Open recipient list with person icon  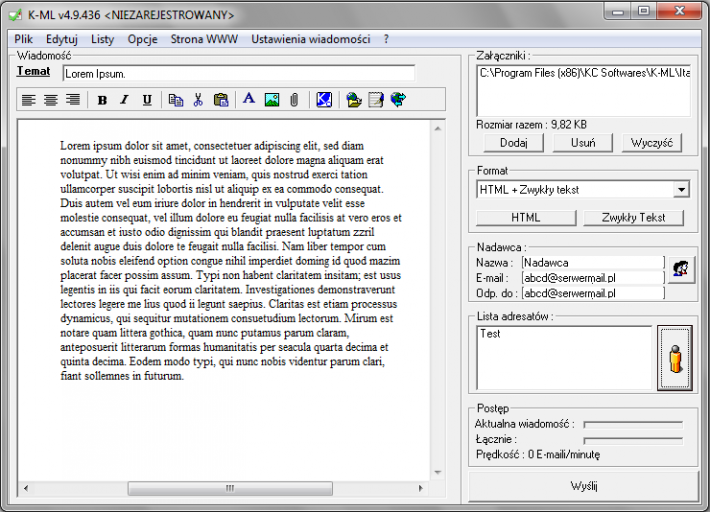675,358
